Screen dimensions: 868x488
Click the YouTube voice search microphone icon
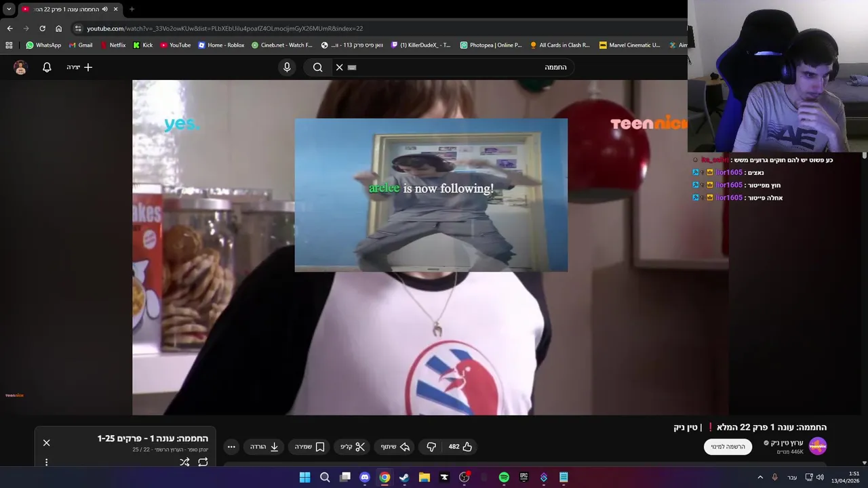pos(287,67)
